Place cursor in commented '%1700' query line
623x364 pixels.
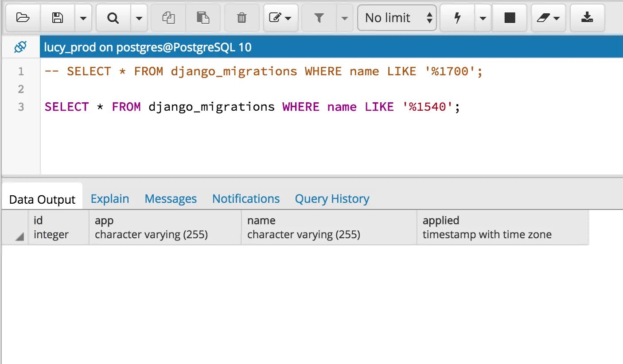point(264,71)
